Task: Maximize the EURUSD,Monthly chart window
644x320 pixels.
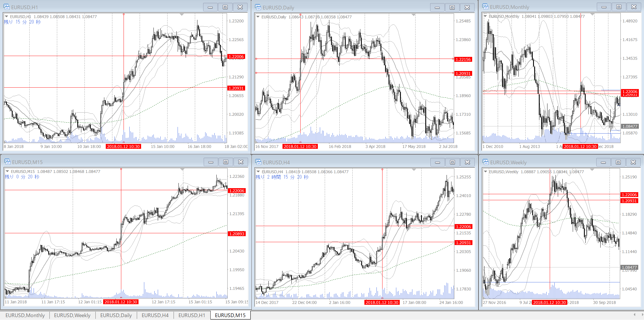Action: point(619,7)
